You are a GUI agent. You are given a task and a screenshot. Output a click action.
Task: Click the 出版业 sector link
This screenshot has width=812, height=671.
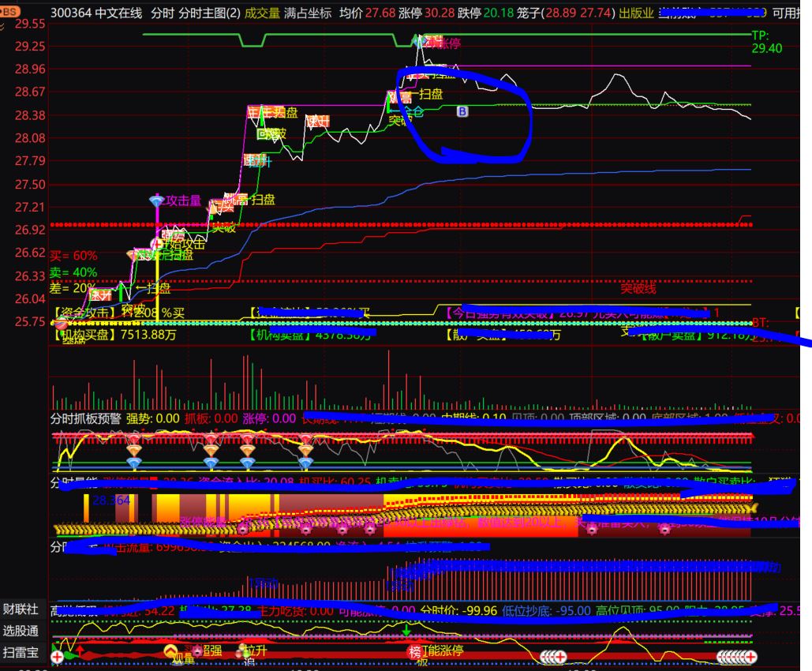[x=637, y=13]
